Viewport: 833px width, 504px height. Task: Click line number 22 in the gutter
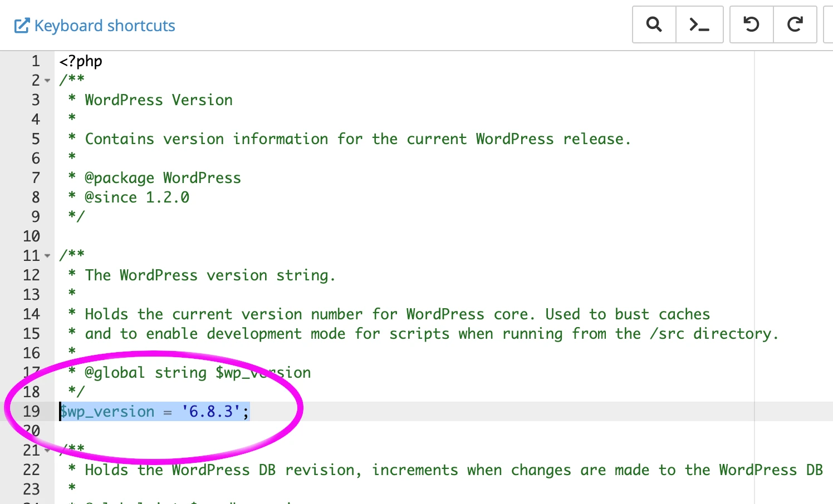click(32, 470)
